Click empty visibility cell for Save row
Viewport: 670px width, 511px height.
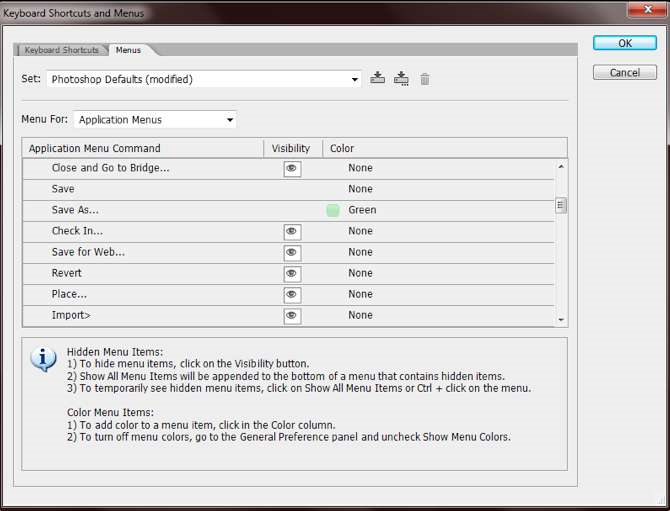[292, 190]
